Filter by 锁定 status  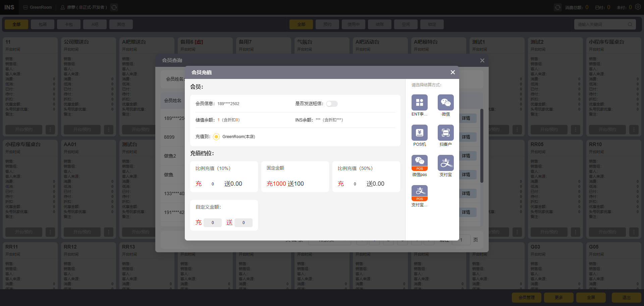pos(432,24)
